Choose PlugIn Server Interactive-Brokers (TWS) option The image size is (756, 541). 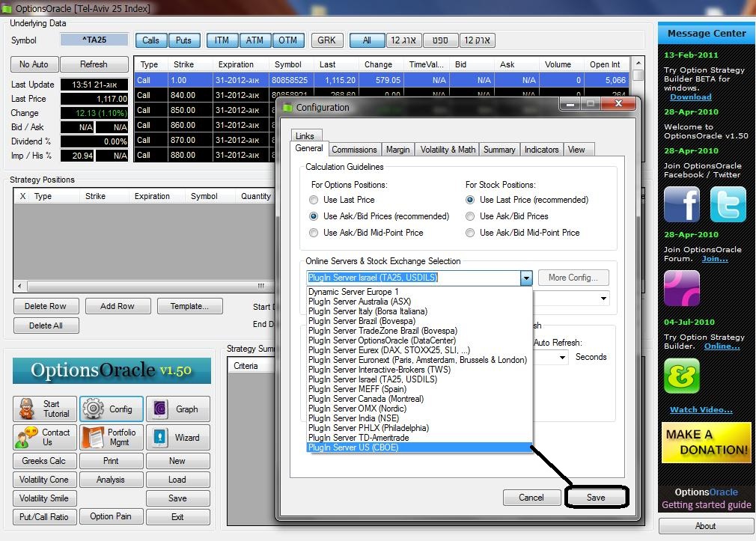coord(379,370)
